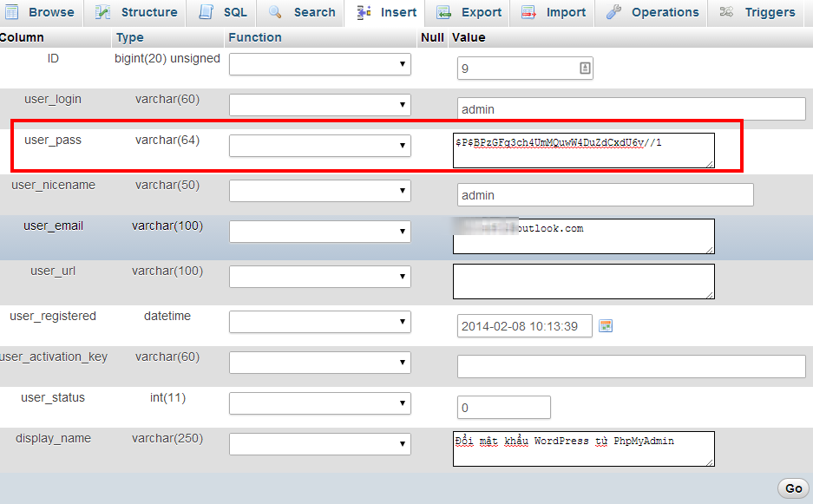Open the Import tab
Screen dimensions: 813x504
point(554,12)
